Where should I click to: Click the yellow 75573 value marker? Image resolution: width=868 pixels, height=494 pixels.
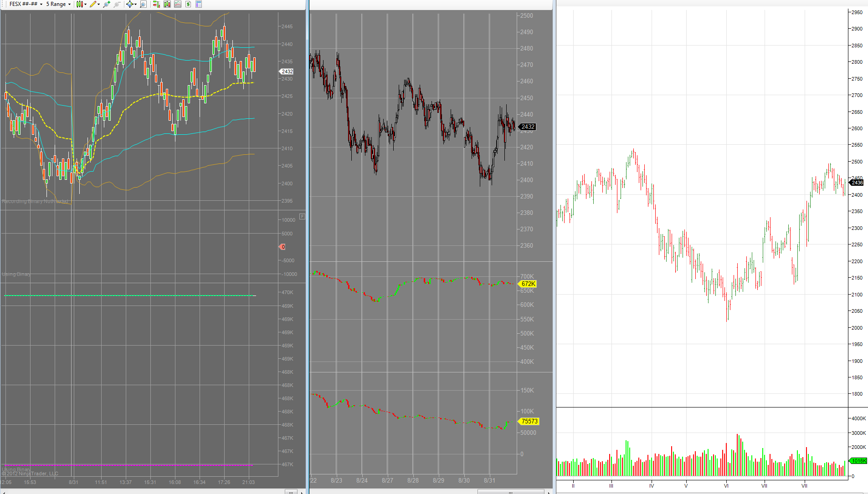[529, 422]
